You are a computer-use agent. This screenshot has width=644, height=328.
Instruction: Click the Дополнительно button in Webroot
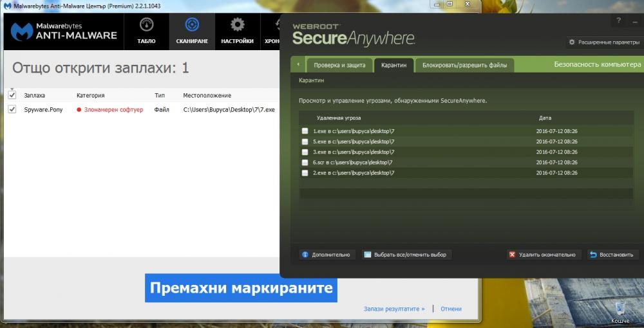click(x=327, y=255)
